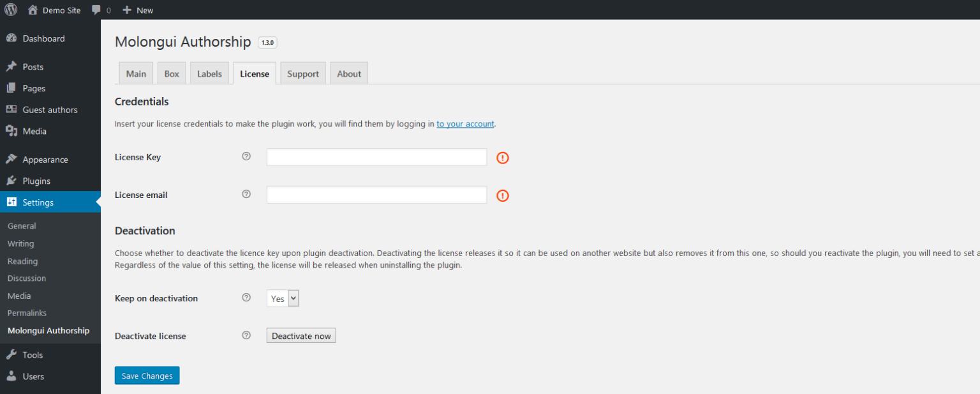Screen dimensions: 980x394
Task: Focus the License email input field
Action: coord(376,195)
